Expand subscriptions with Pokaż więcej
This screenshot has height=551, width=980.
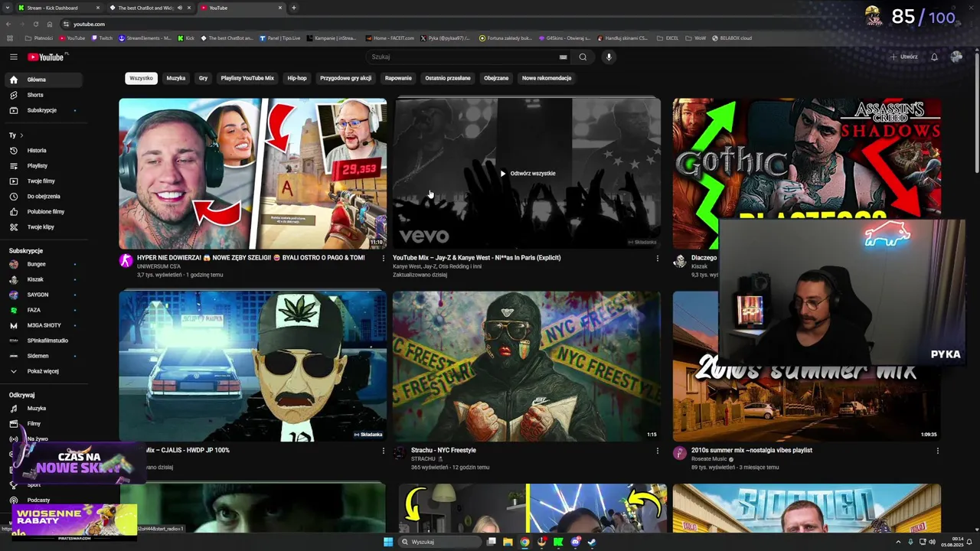pyautogui.click(x=42, y=371)
